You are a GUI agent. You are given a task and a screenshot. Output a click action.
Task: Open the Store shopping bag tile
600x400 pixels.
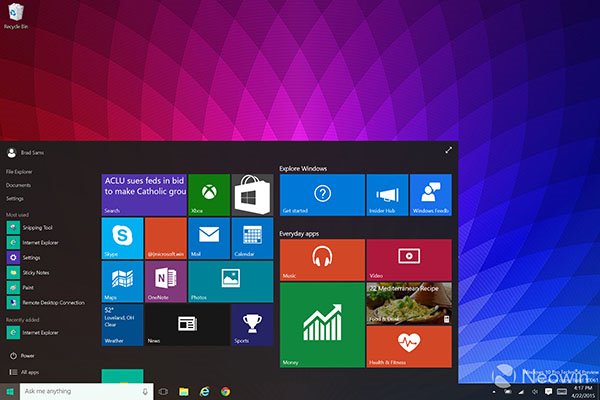tap(253, 195)
